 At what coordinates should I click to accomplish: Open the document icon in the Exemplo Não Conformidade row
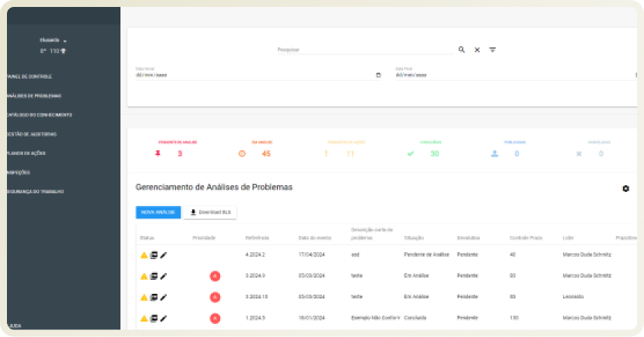(x=154, y=318)
